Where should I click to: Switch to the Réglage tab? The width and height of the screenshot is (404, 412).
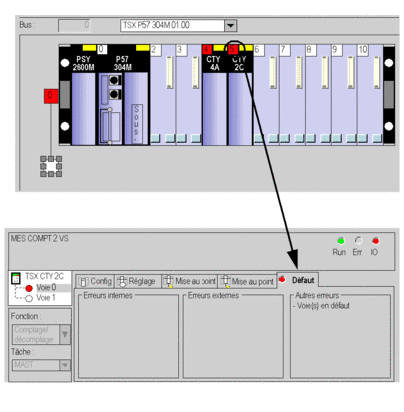click(x=138, y=281)
